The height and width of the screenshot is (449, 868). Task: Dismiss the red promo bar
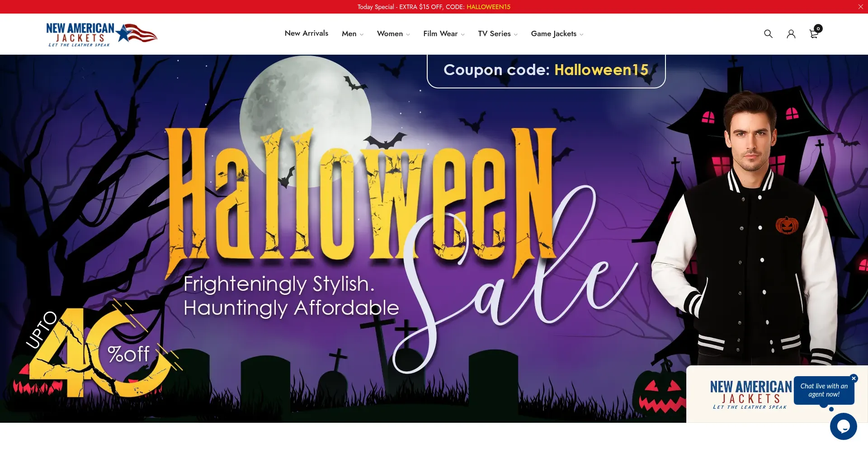(860, 7)
